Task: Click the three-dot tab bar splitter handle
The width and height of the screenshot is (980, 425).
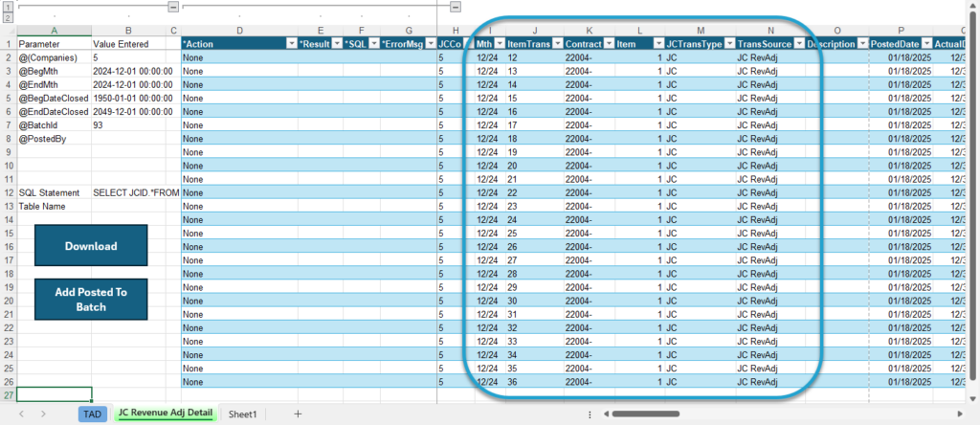Action: 590,414
